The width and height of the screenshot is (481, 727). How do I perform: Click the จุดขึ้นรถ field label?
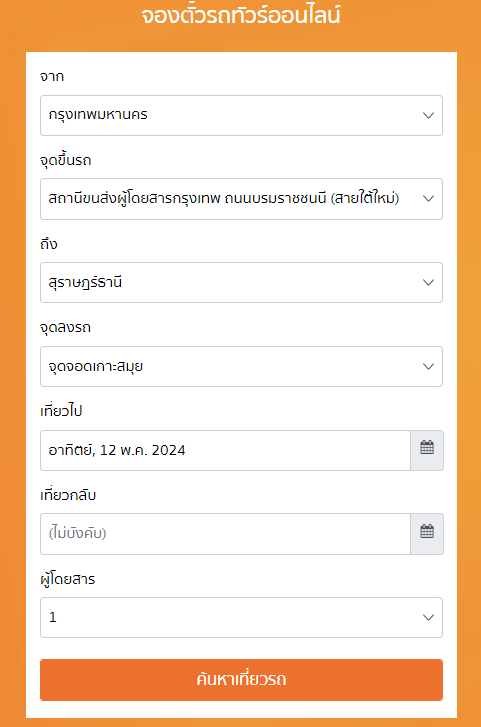(66, 160)
